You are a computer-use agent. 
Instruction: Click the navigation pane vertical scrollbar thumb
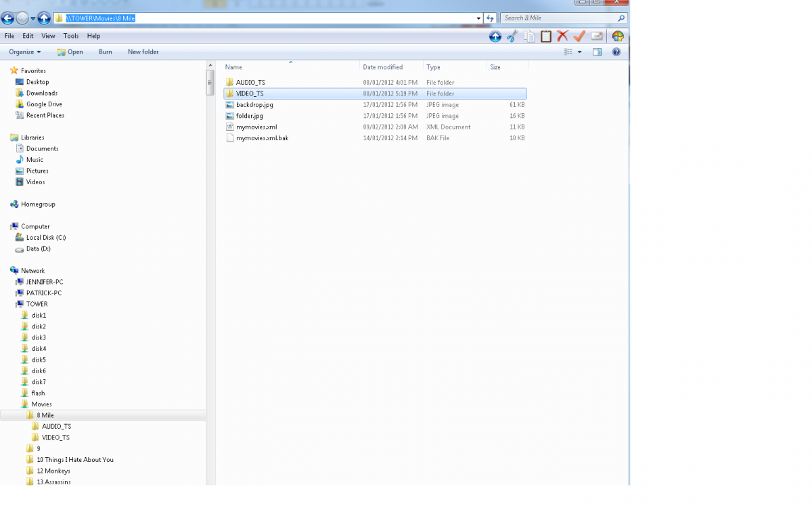[210, 81]
